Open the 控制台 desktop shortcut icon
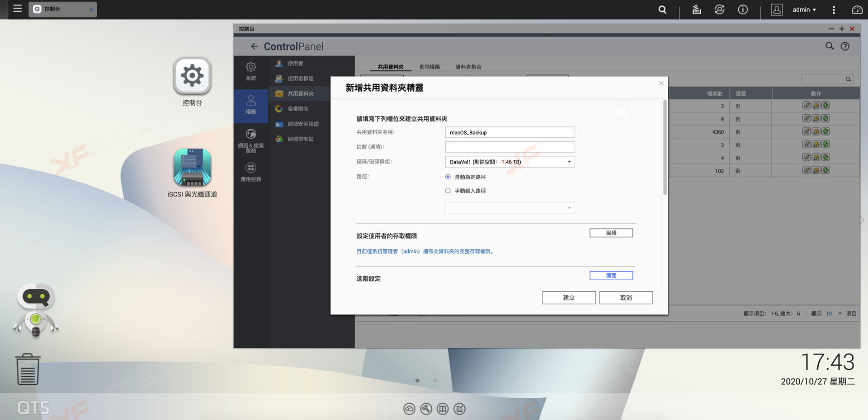 pyautogui.click(x=192, y=75)
